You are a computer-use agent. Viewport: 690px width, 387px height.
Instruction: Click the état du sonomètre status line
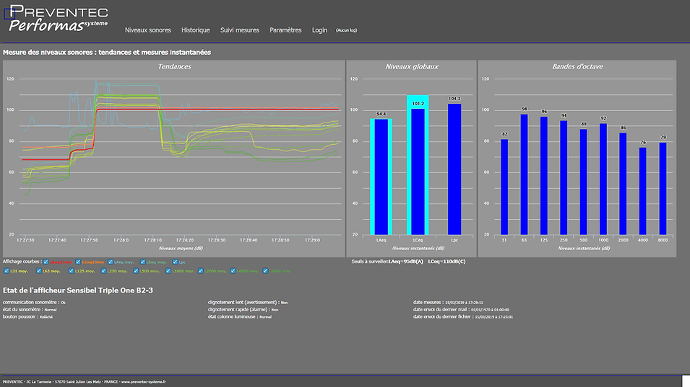pyautogui.click(x=29, y=310)
